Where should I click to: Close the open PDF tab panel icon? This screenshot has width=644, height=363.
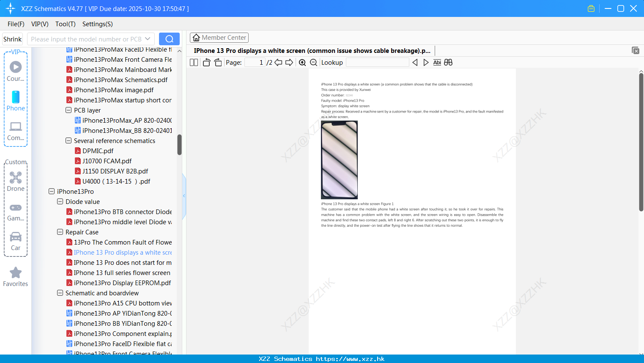click(x=636, y=50)
